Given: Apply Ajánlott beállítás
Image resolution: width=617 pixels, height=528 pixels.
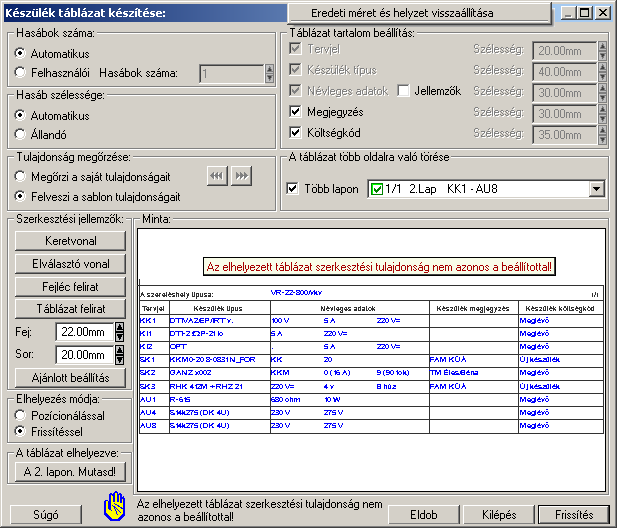Looking at the screenshot, I should click(70, 378).
